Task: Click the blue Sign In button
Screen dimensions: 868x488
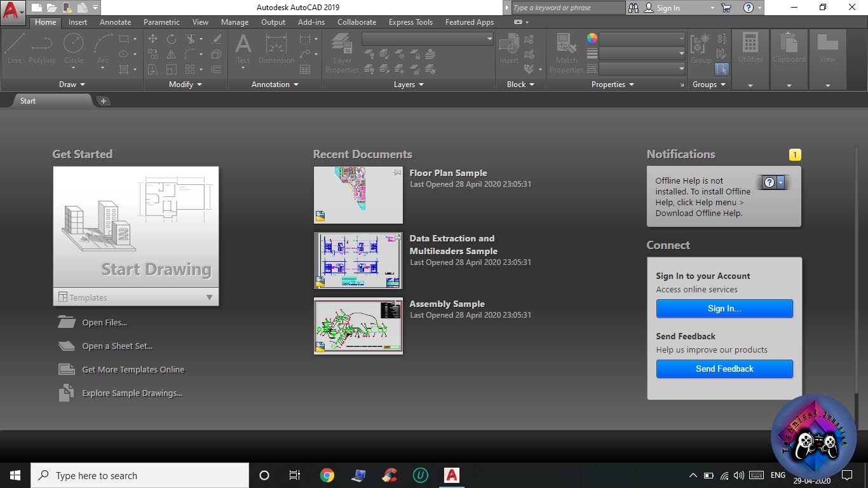Action: (x=724, y=308)
